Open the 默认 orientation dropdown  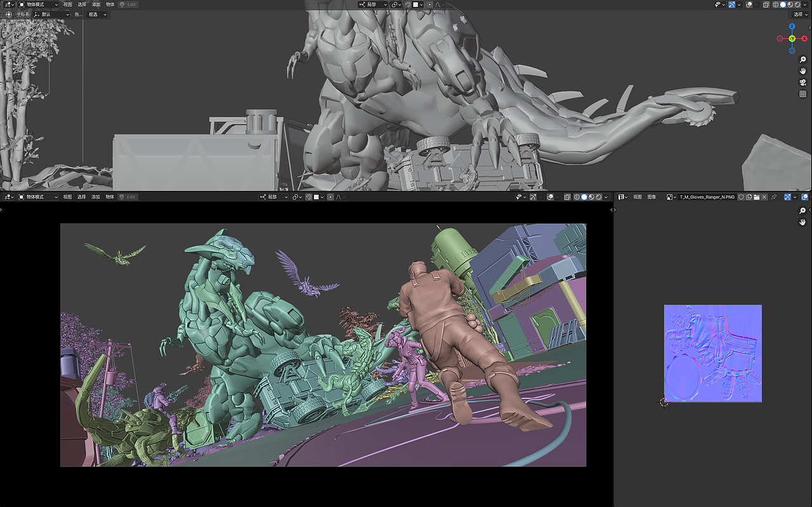tap(51, 14)
